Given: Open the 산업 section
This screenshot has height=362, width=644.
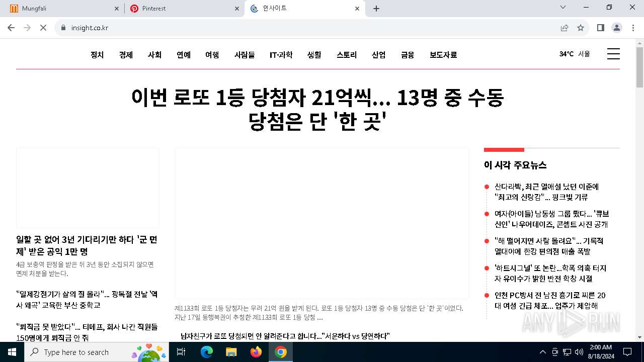Looking at the screenshot, I should 379,55.
